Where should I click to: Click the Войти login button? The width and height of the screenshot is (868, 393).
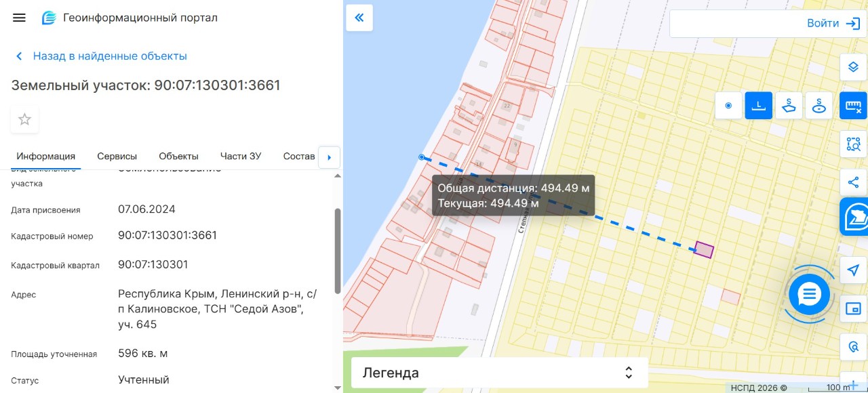764,23
